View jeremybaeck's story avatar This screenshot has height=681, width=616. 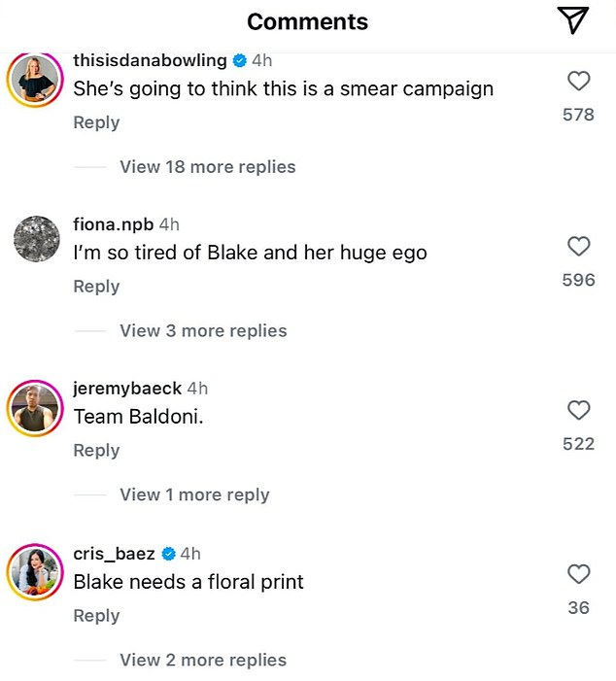pos(35,408)
